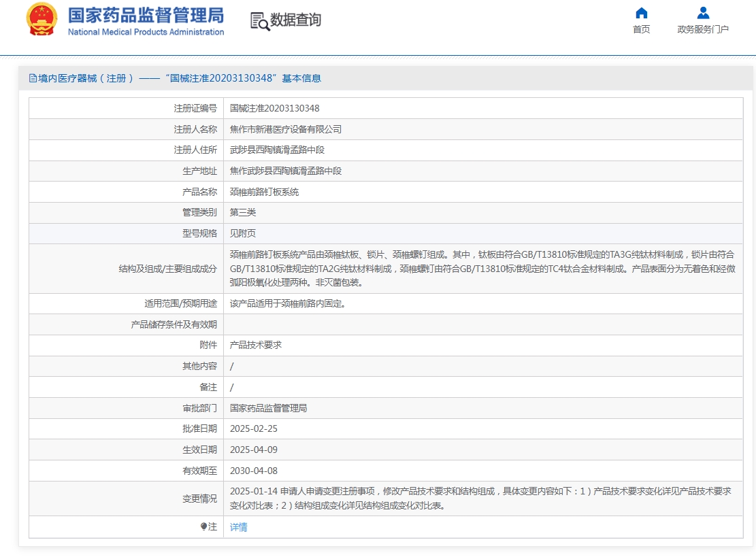Click model spec value 见附页
This screenshot has width=756, height=557.
pos(242,233)
